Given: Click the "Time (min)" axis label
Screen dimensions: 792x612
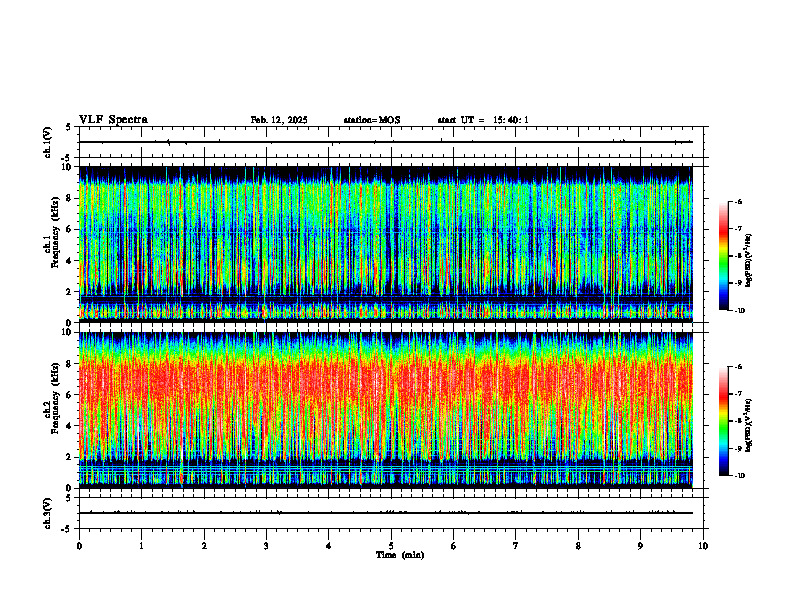Looking at the screenshot, I should pos(400,555).
